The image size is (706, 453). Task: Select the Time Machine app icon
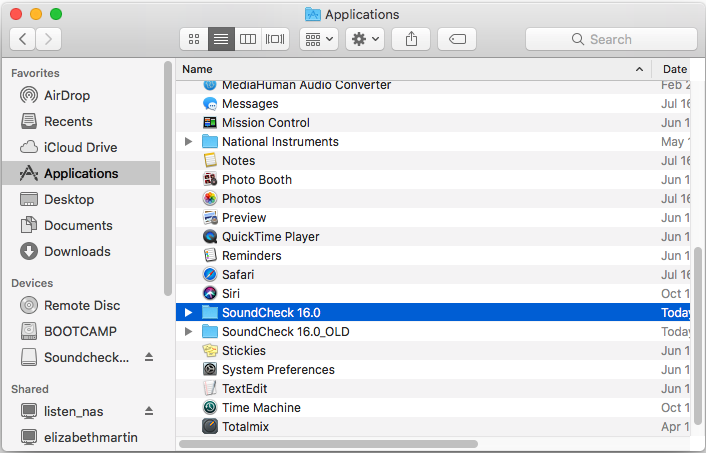click(210, 408)
